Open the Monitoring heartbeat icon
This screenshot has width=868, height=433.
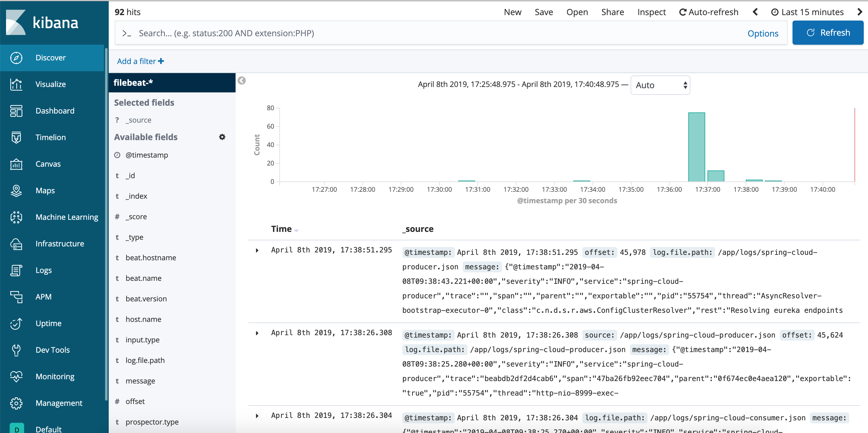[x=16, y=377]
